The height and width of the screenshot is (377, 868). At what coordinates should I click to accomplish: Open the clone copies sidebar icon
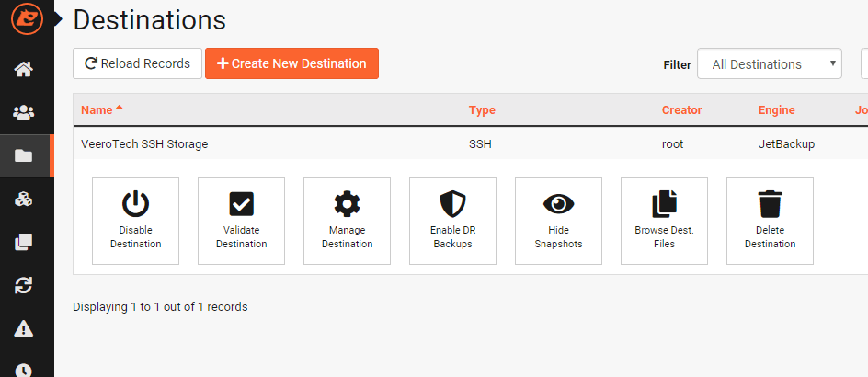point(24,243)
